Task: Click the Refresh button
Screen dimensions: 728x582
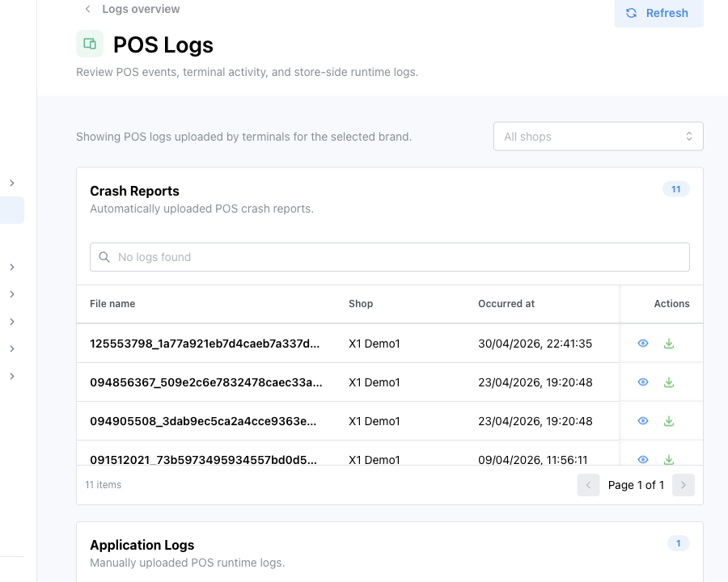Action: pos(658,13)
